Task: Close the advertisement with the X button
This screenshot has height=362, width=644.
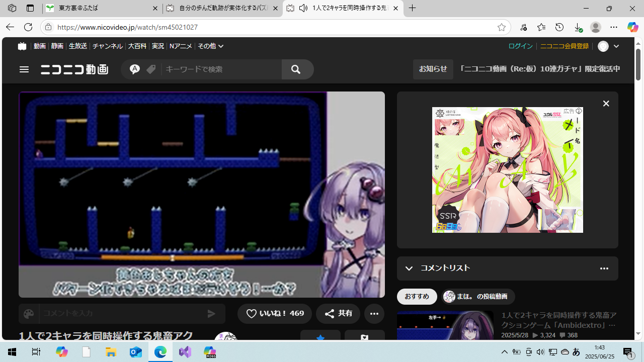Action: tap(606, 104)
